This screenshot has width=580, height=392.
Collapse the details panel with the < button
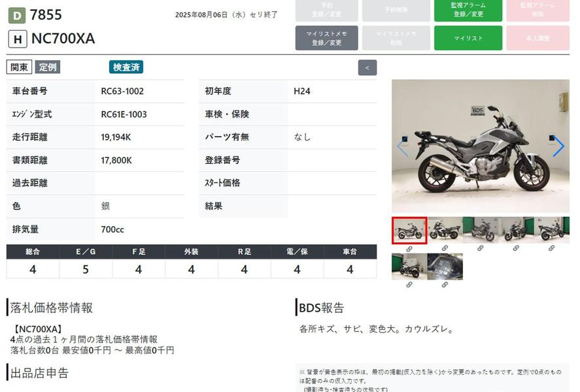[367, 67]
